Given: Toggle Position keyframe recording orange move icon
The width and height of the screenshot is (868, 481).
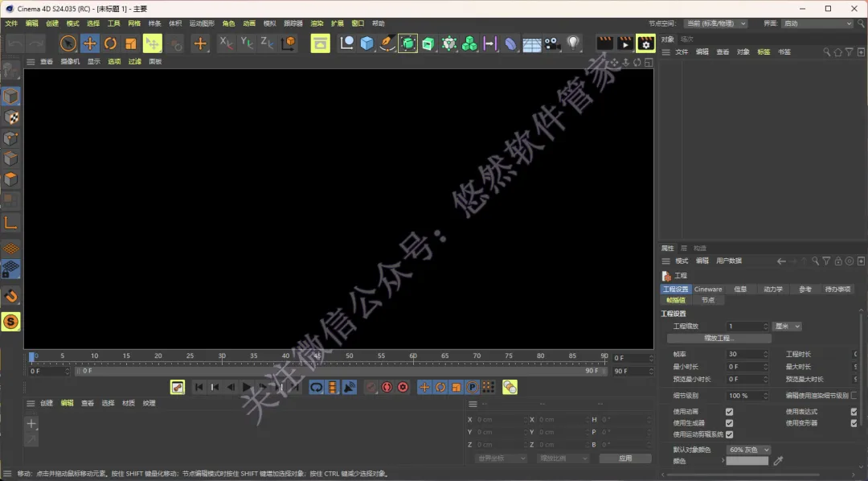Looking at the screenshot, I should 424,387.
